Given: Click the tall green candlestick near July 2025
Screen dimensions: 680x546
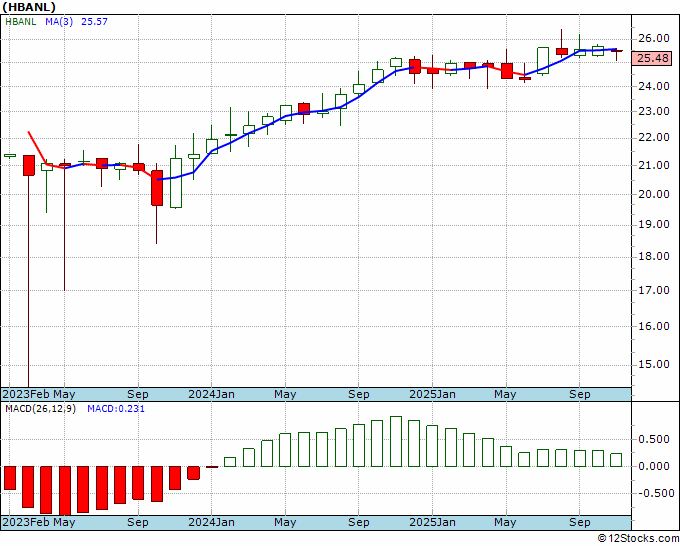Looking at the screenshot, I should tap(543, 61).
